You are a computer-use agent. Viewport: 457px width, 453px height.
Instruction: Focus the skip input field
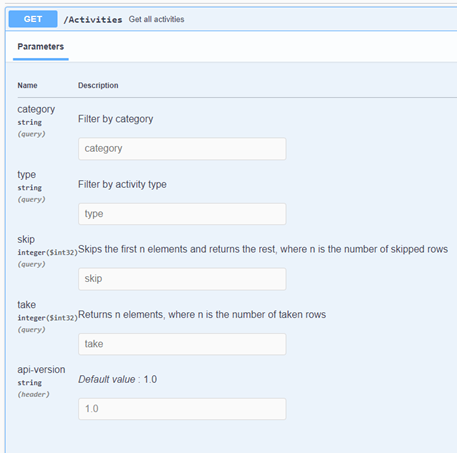point(182,279)
